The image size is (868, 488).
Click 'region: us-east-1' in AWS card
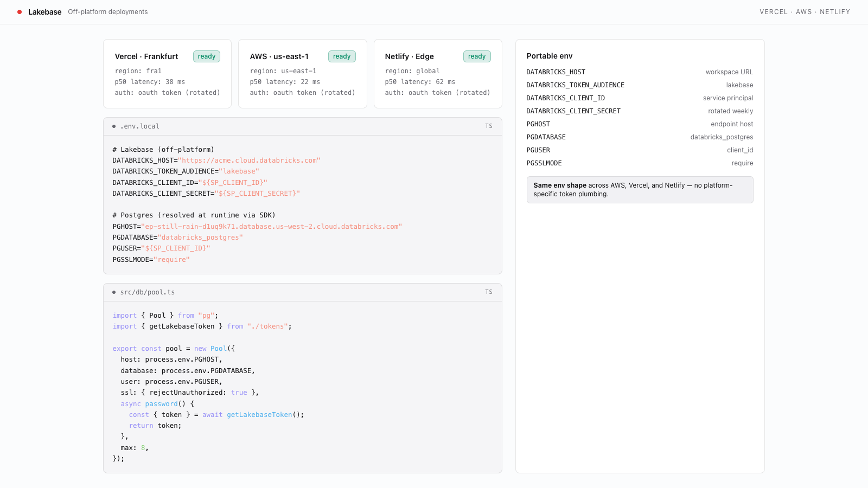[283, 71]
